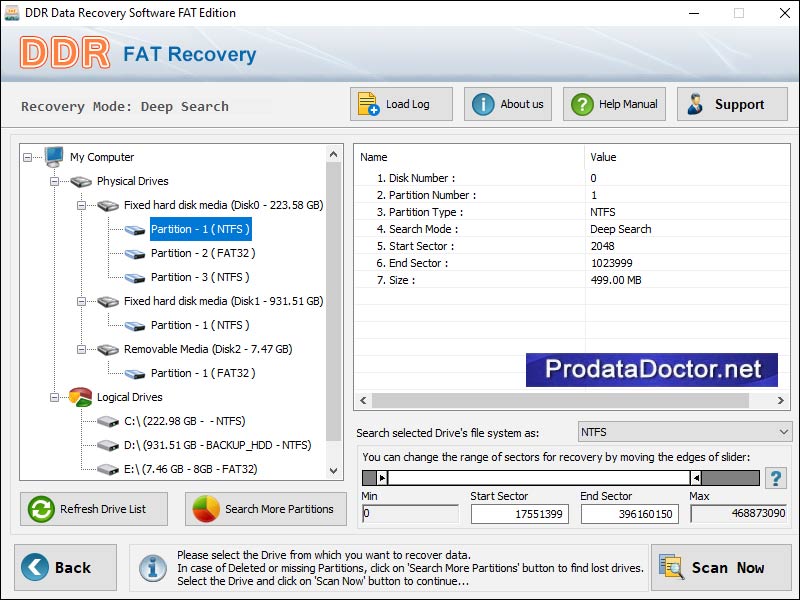The width and height of the screenshot is (800, 600).
Task: Click the Logical Drives icon
Action: (80, 397)
